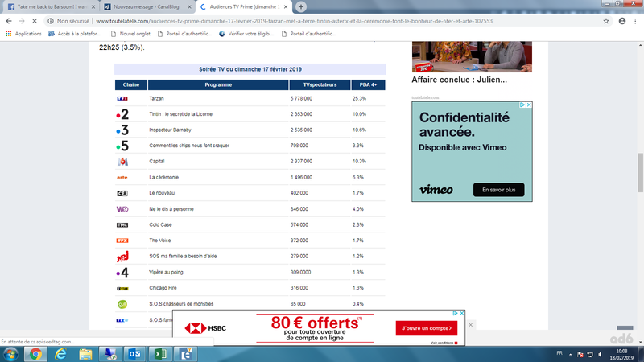Open Windows Explorer folder from taskbar
Screen dimensions: 644x362
point(85,354)
